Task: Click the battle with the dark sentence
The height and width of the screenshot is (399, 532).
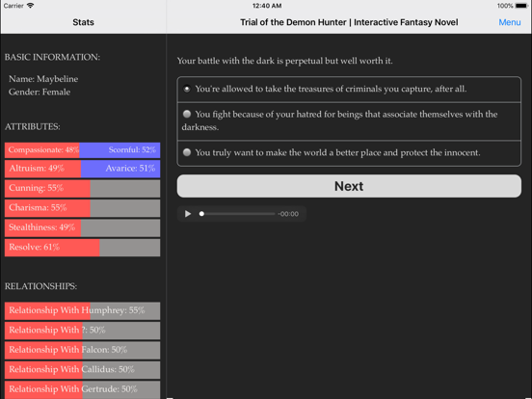Action: (284, 61)
